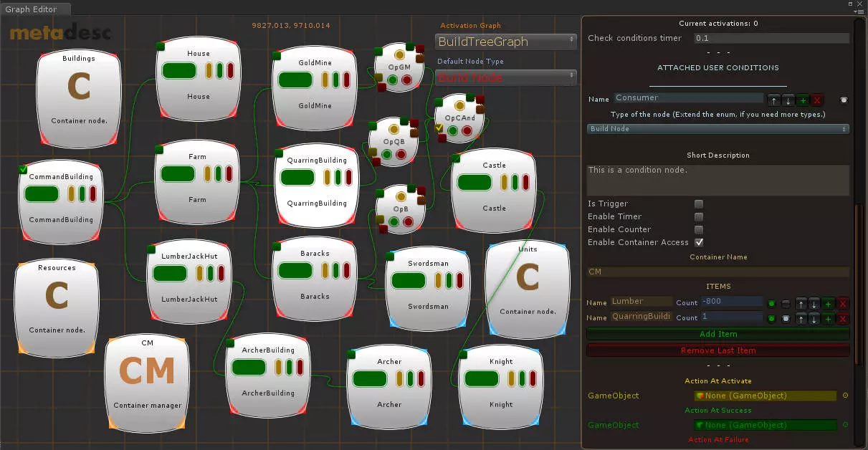
Task: Click the Castle node green status bar
Action: [474, 182]
